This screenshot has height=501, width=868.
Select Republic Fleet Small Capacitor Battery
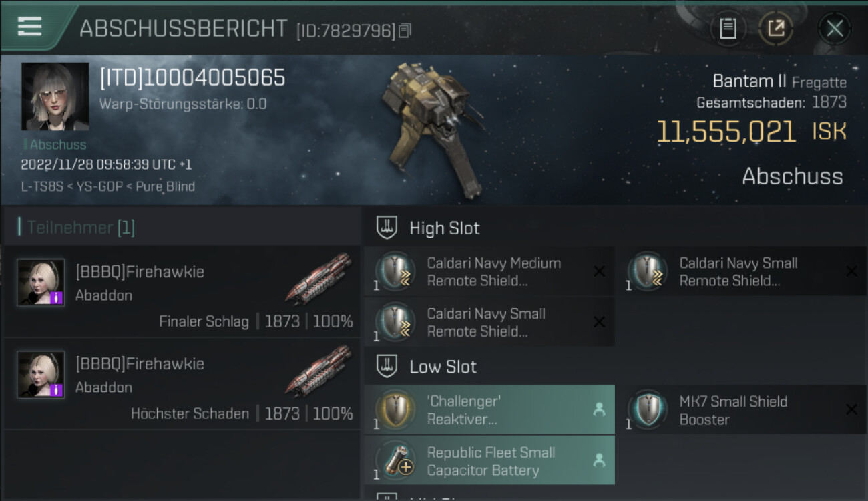click(x=489, y=461)
